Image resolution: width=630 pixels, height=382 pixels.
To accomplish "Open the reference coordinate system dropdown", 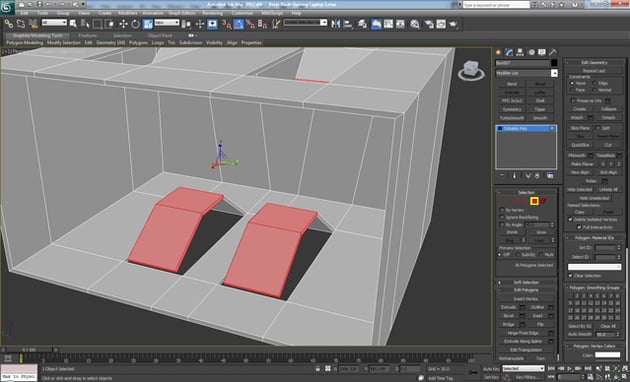I will tap(167, 23).
